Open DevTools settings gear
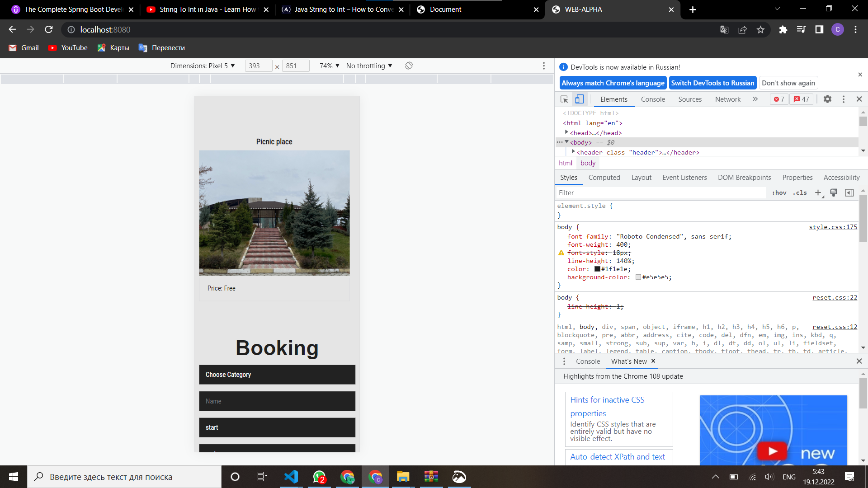The width and height of the screenshot is (868, 488). pyautogui.click(x=827, y=99)
